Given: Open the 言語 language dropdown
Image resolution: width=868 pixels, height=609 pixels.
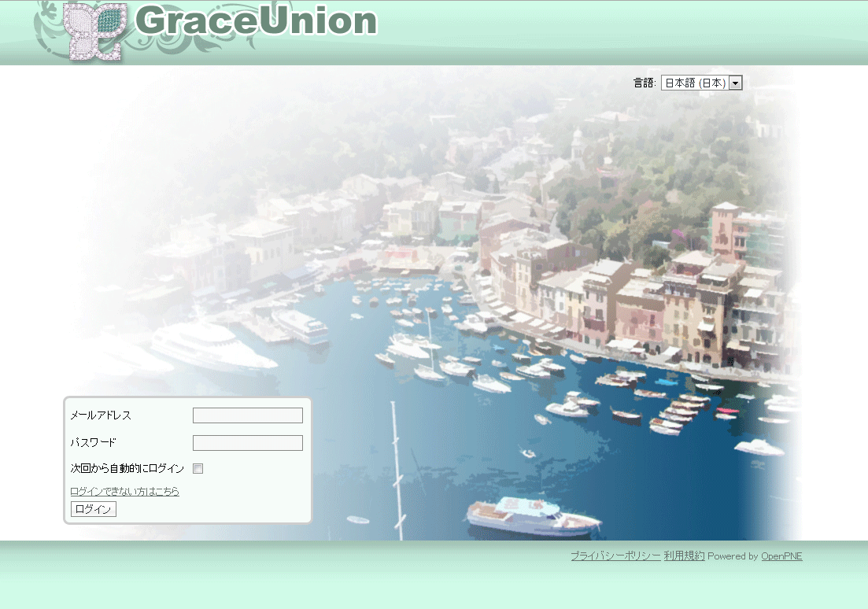Looking at the screenshot, I should (x=694, y=83).
